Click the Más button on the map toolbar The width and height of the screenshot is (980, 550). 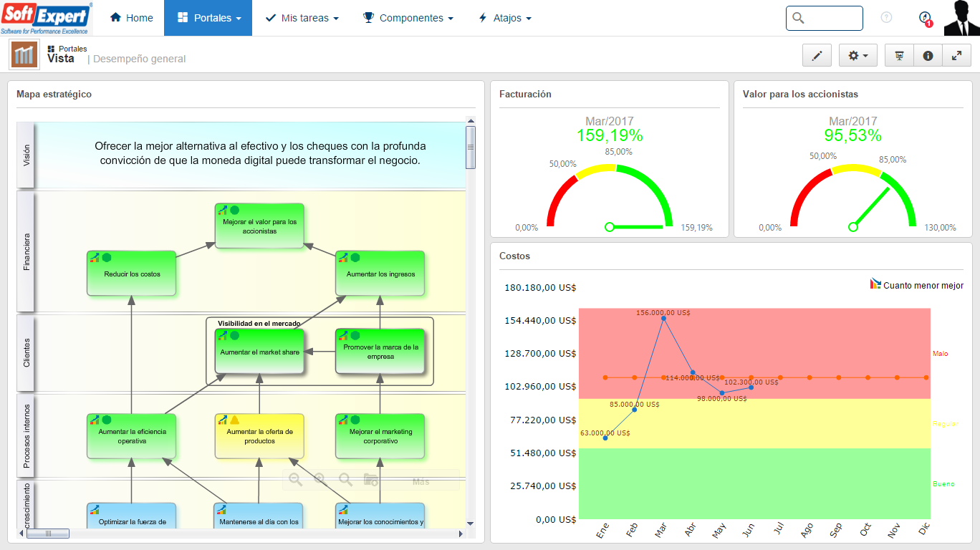pos(421,481)
